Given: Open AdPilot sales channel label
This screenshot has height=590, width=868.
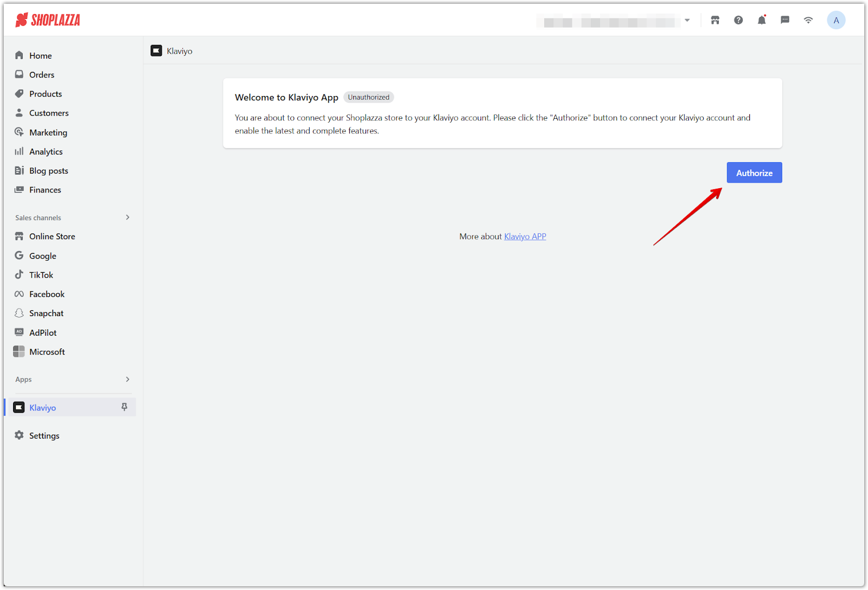Looking at the screenshot, I should [x=43, y=332].
